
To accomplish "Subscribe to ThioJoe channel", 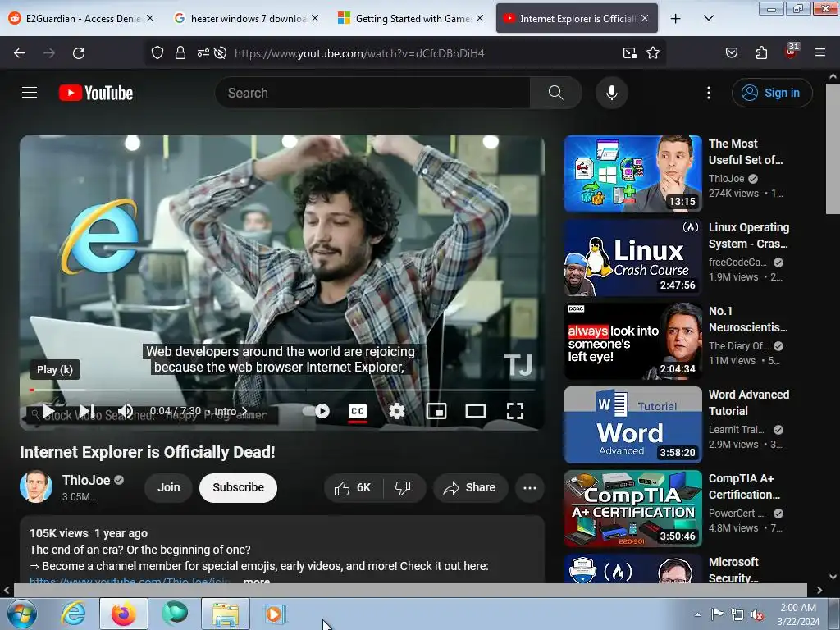I will click(x=239, y=488).
